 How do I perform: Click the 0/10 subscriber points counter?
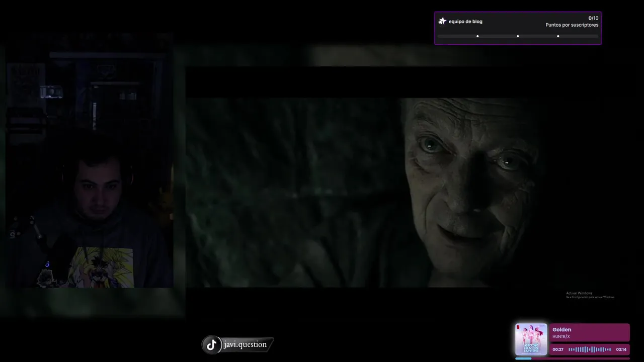(x=593, y=18)
